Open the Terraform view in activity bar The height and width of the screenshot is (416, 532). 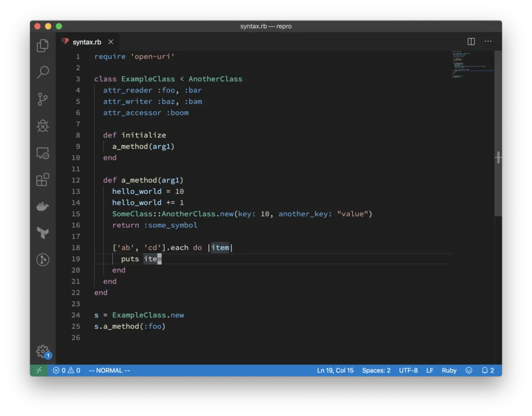coord(43,233)
